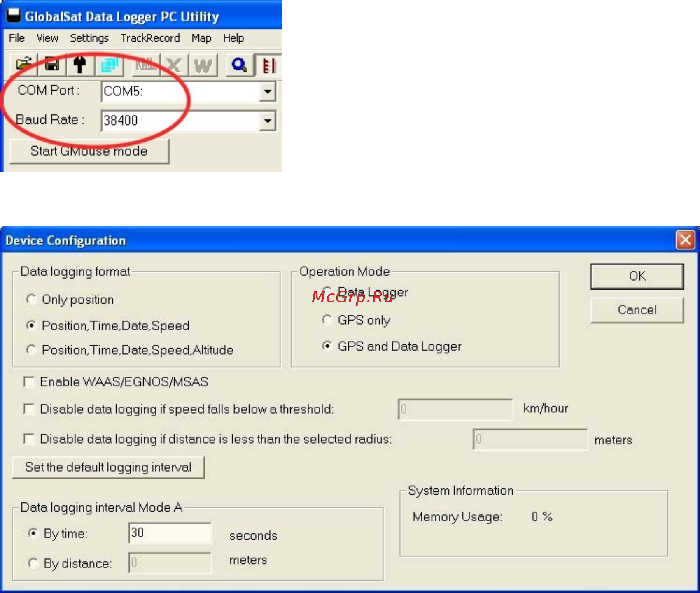This screenshot has width=700, height=593.
Task: Toggle disable logging below speed threshold
Action: 179,409
